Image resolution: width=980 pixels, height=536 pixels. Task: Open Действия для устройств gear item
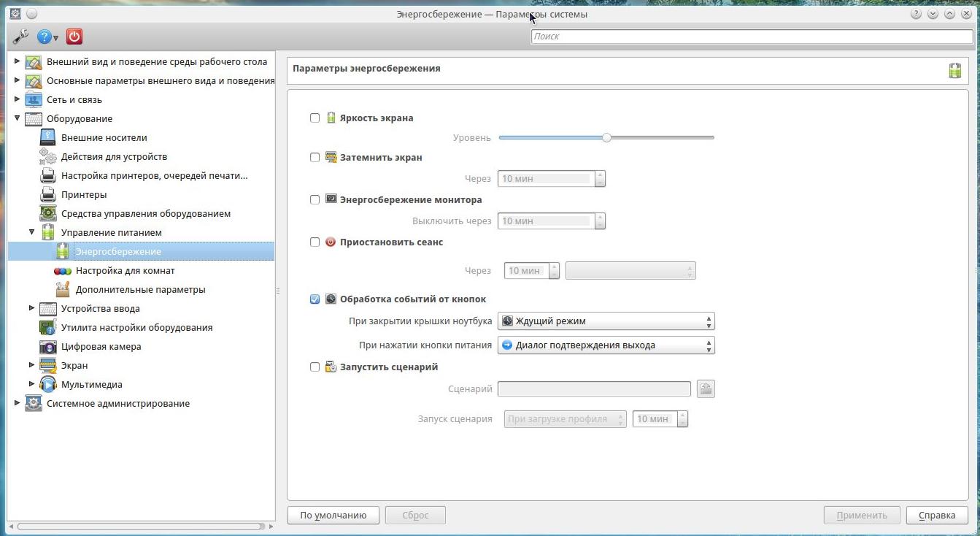(114, 157)
